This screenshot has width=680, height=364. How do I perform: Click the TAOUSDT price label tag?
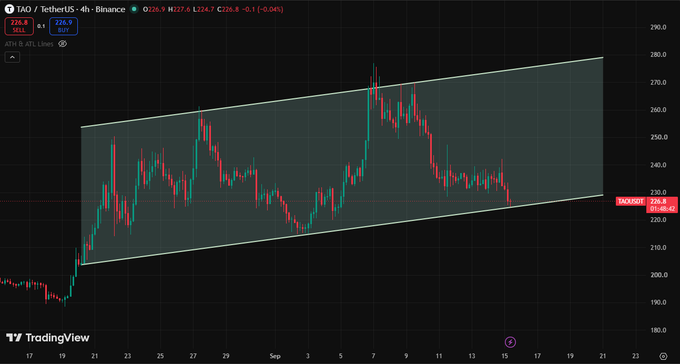pyautogui.click(x=630, y=201)
